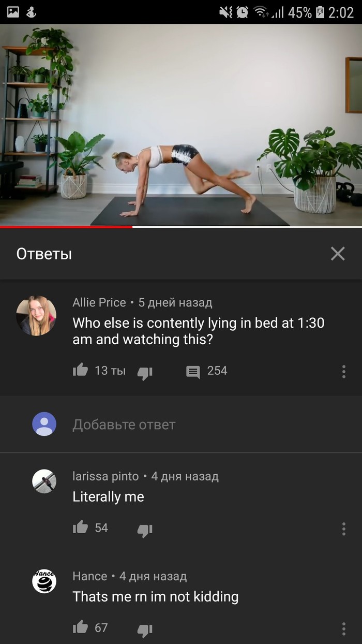
Task: Open Hance username link
Action: pos(90,576)
